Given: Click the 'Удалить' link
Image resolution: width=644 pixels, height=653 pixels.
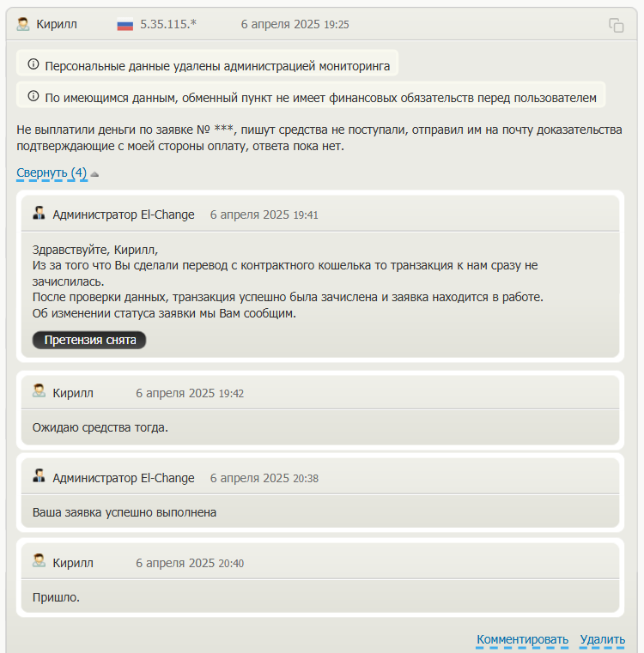Looking at the screenshot, I should (602, 639).
